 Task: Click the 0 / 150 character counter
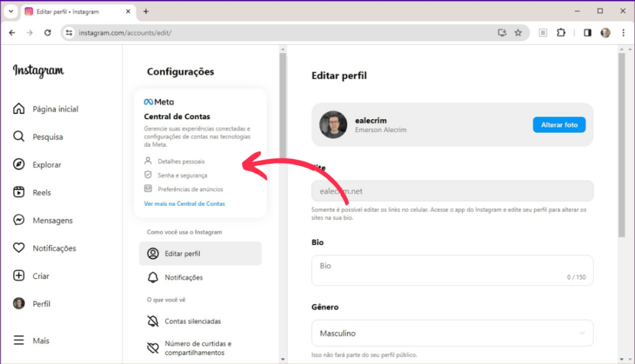[576, 277]
